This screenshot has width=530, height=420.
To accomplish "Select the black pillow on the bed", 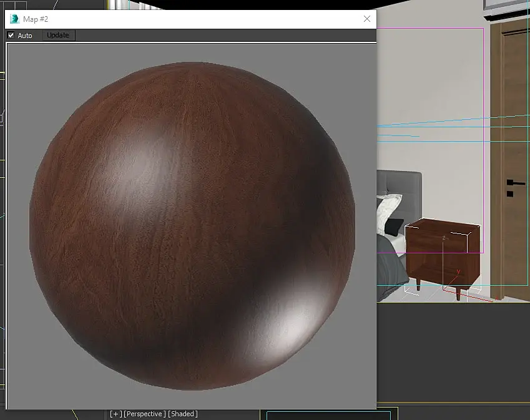I will (x=393, y=226).
